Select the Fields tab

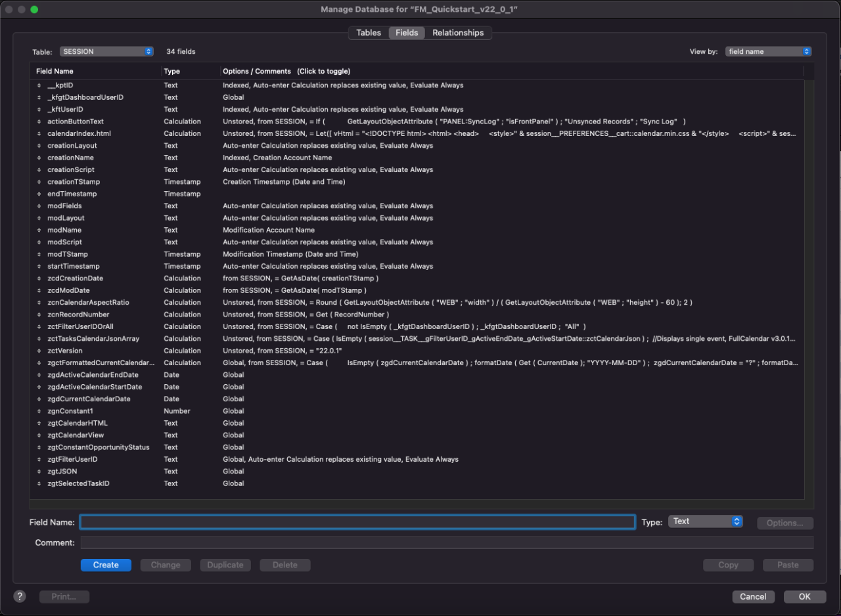pos(407,33)
